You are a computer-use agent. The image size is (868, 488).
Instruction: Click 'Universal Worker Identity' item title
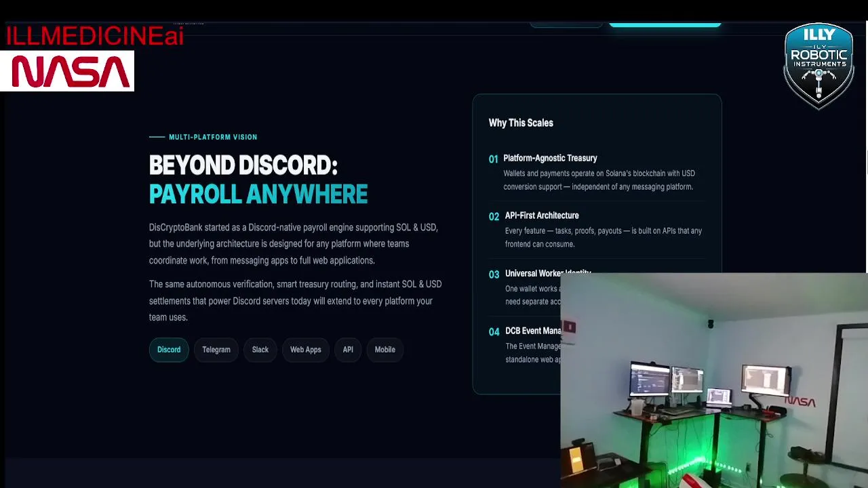coord(548,273)
